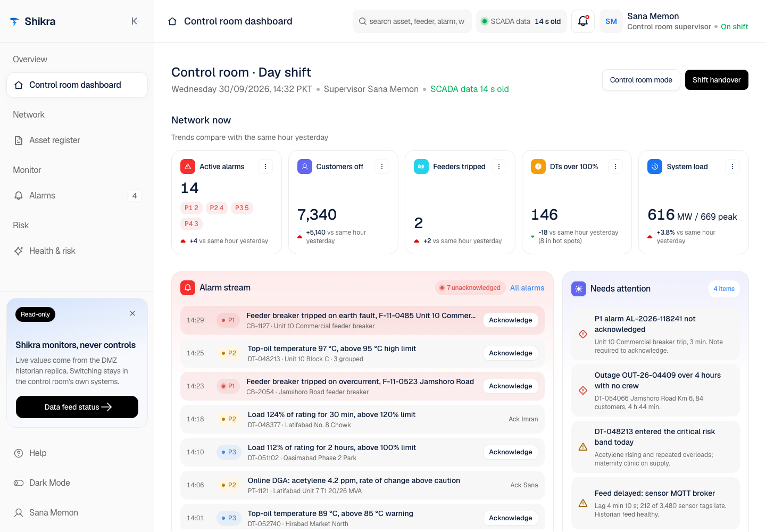Acknowledge the 14:25 top-oil temperature alarm
Screen dimensions: 766x532
click(x=511, y=353)
